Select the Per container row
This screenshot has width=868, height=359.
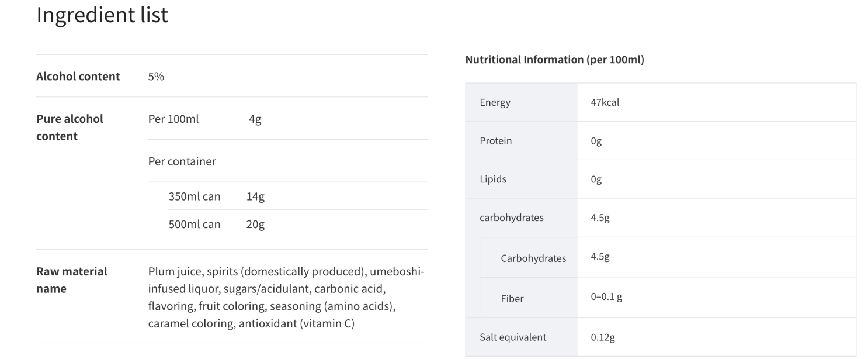coord(288,161)
